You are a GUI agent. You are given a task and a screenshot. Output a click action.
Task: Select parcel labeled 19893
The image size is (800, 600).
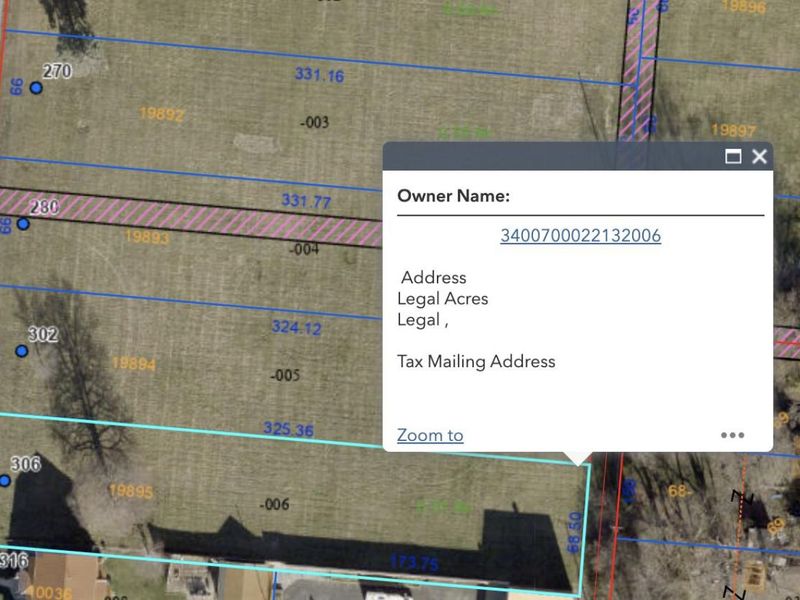pos(147,237)
